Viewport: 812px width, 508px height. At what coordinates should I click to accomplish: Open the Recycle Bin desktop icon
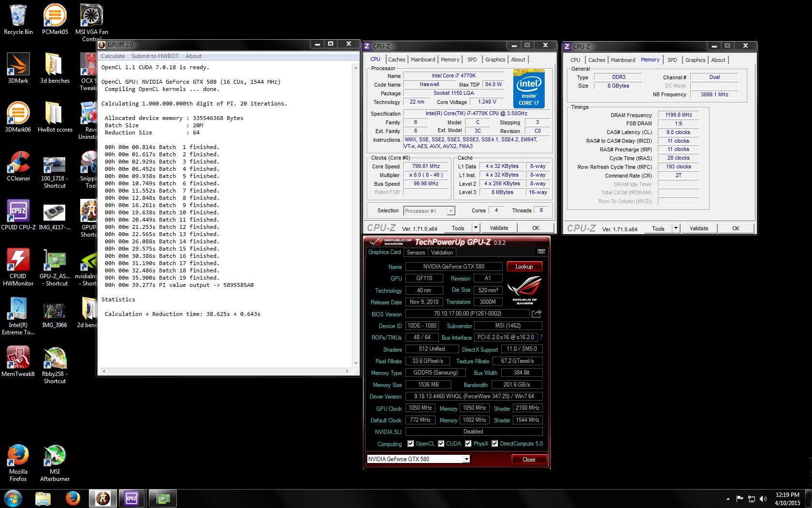(x=18, y=19)
